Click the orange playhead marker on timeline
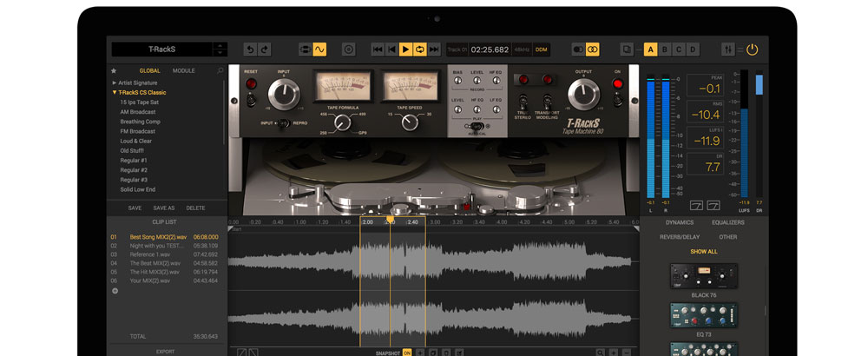 tap(390, 221)
